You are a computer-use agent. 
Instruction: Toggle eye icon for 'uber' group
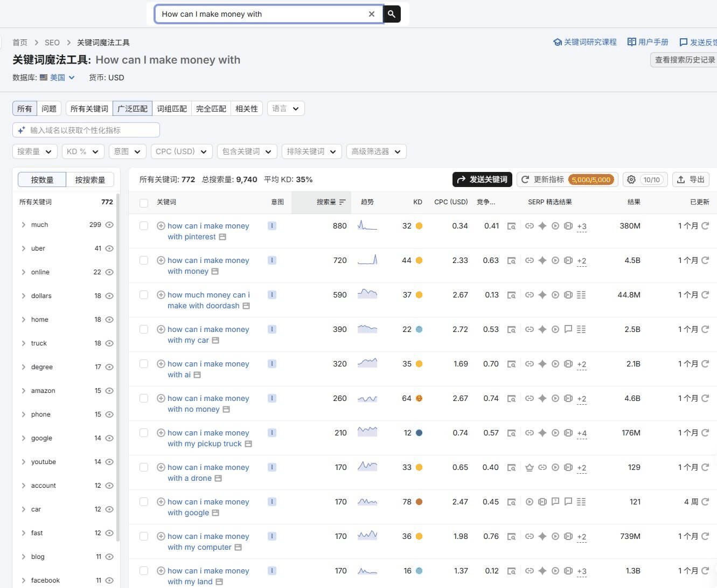109,248
